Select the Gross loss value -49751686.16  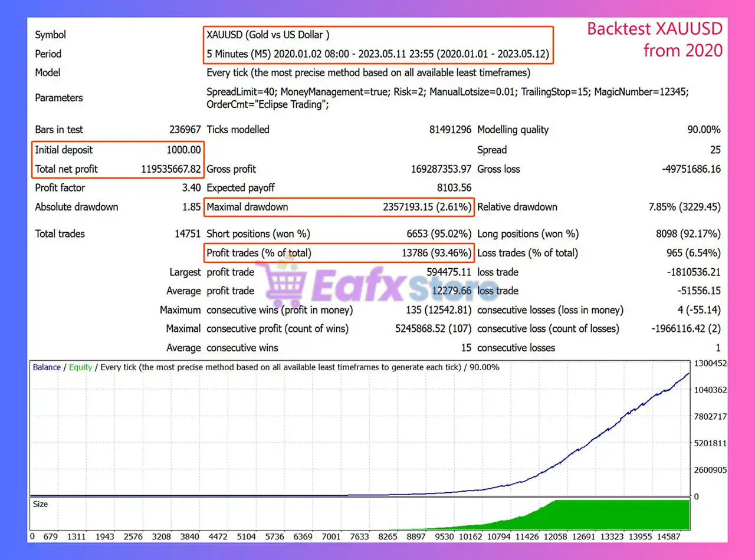pos(691,169)
